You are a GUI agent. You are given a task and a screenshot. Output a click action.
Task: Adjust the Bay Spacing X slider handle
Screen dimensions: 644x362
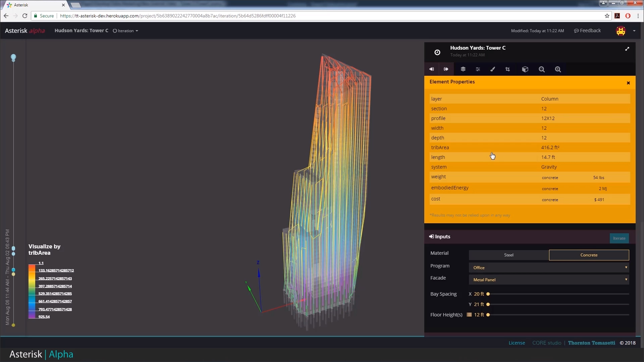click(x=488, y=294)
